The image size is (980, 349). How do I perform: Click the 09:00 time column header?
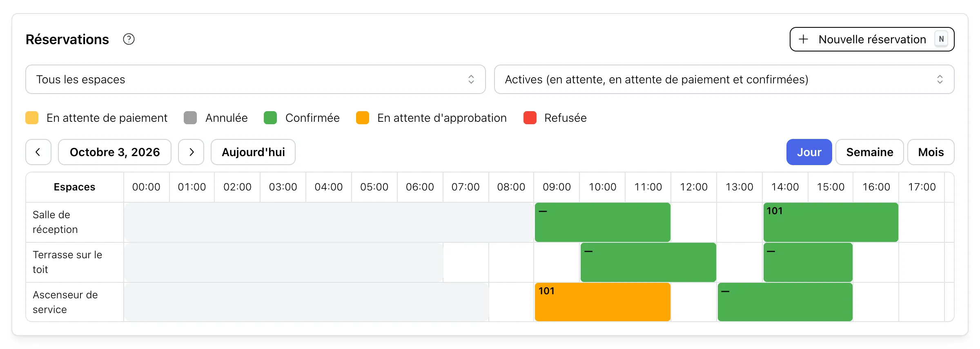(x=557, y=187)
